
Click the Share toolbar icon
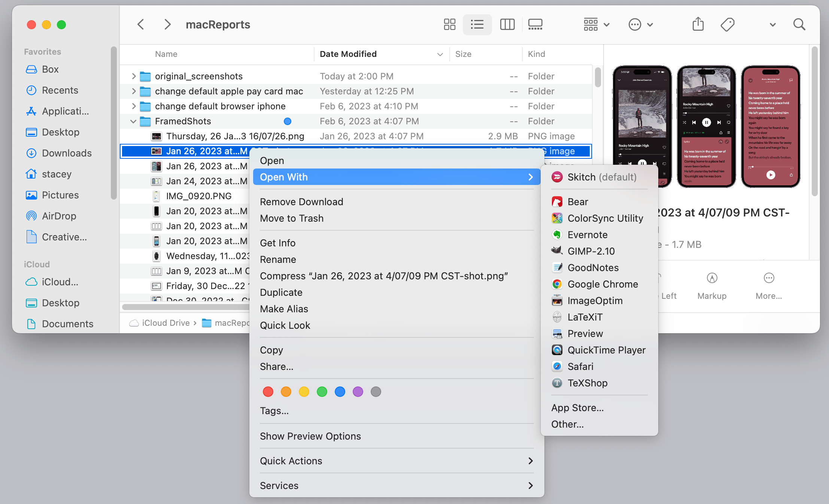click(x=698, y=25)
